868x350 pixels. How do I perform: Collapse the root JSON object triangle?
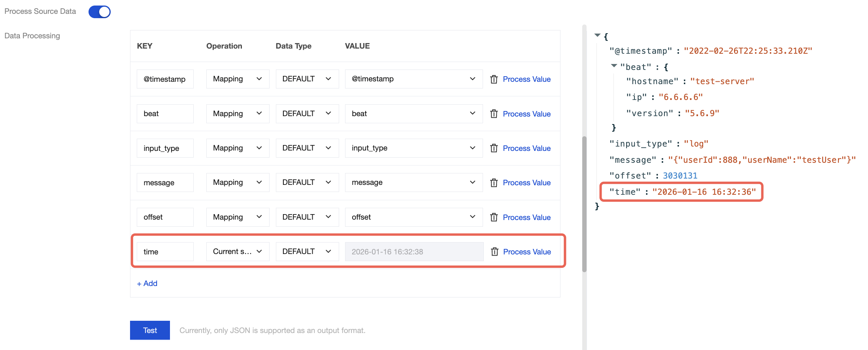tap(597, 36)
